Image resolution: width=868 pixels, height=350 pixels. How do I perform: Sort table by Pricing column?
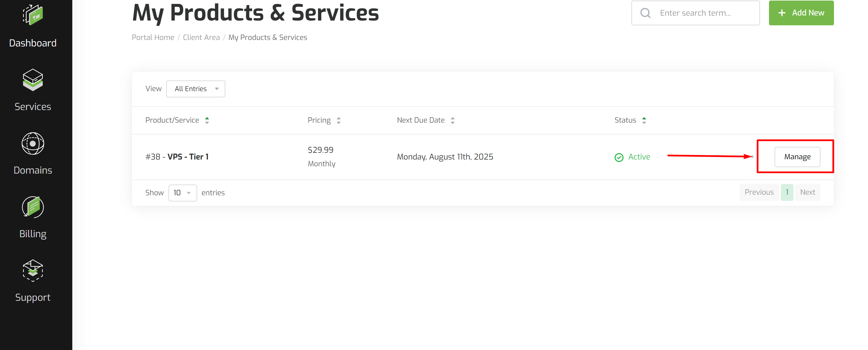tap(338, 120)
